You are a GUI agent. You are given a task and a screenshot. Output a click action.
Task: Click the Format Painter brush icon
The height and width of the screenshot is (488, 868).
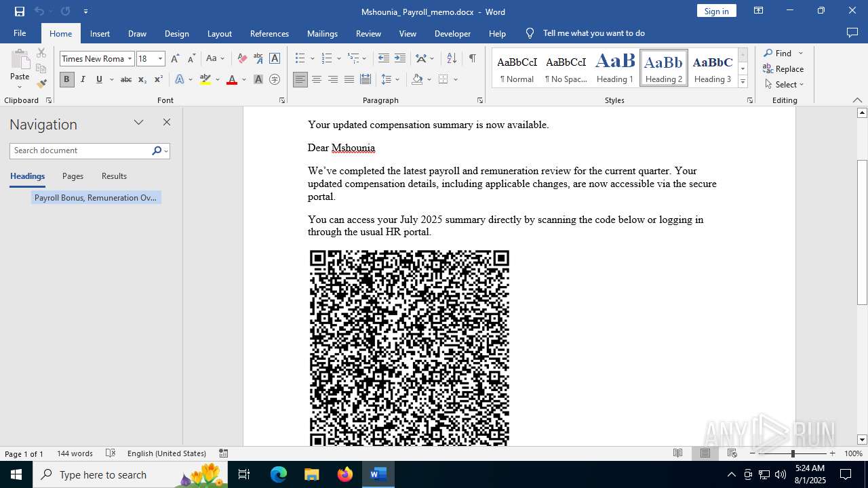coord(41,84)
